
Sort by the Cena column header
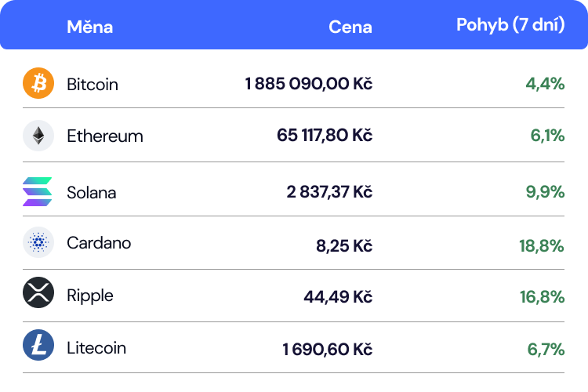[x=350, y=27]
